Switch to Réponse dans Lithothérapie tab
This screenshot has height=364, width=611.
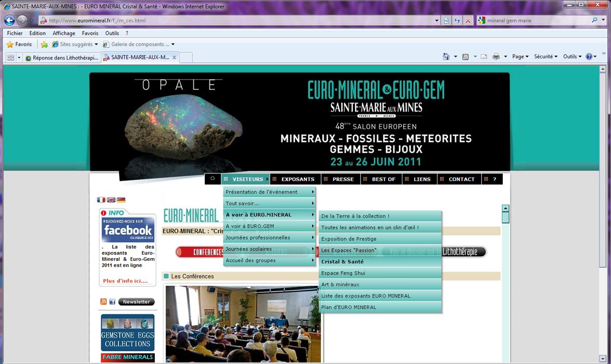(x=62, y=57)
